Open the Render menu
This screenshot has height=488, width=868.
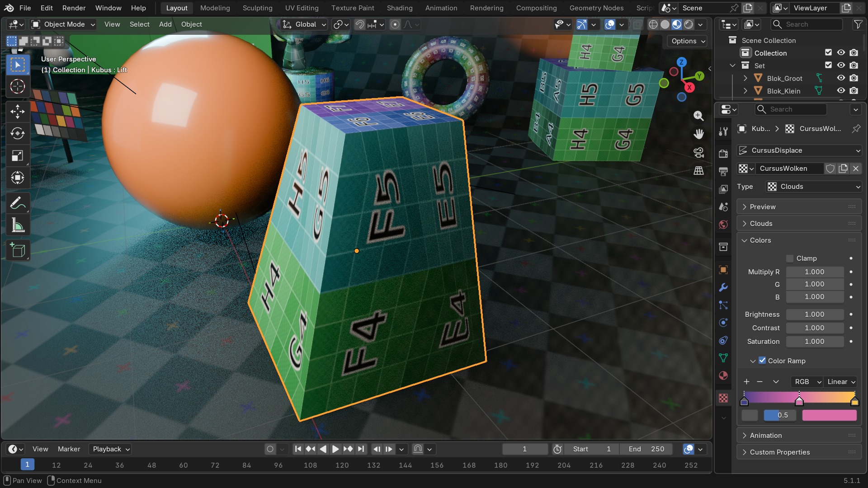pyautogui.click(x=74, y=8)
